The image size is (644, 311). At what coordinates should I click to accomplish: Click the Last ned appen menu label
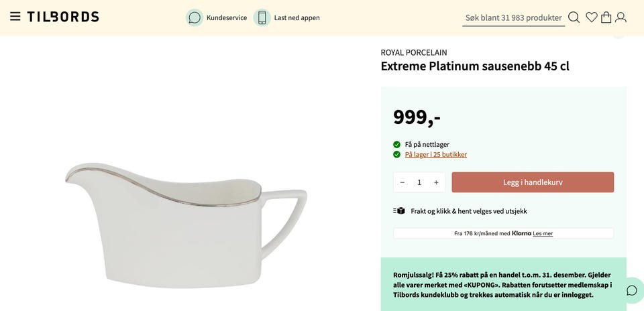(x=297, y=18)
